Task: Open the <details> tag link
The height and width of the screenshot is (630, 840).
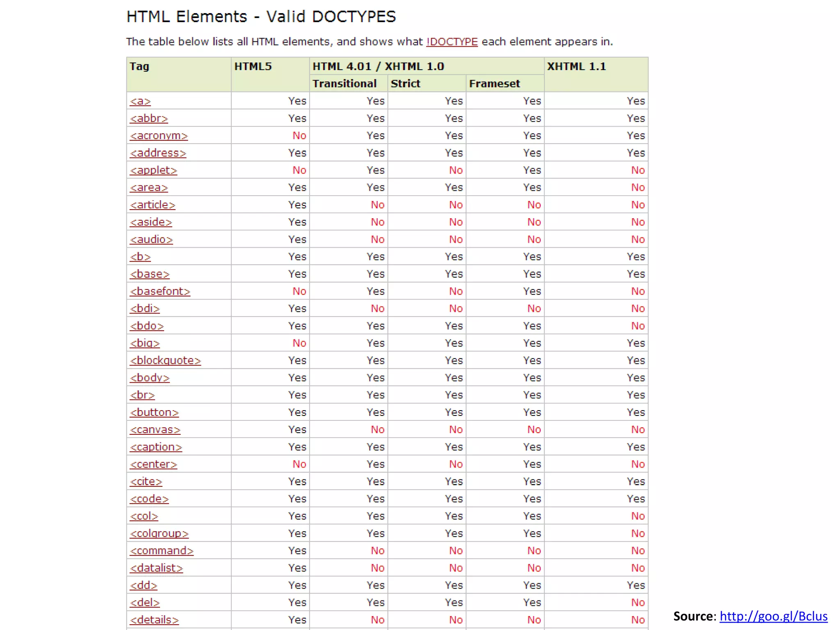Action: click(x=154, y=620)
